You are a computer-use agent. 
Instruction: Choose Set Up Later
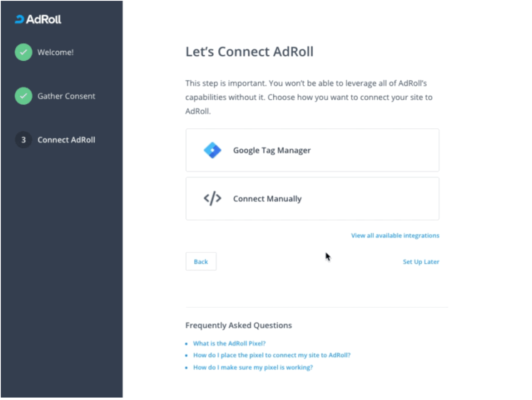pyautogui.click(x=421, y=262)
